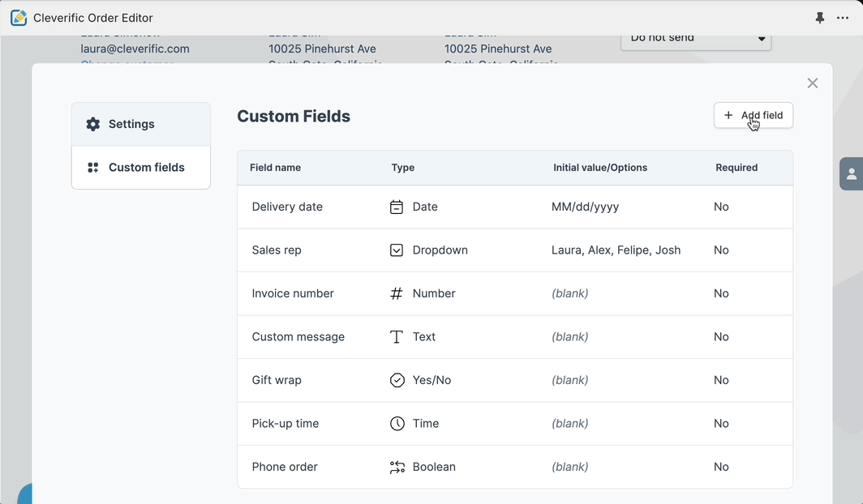Click (blank) value in Phone order row
This screenshot has height=504, width=863.
pos(569,468)
